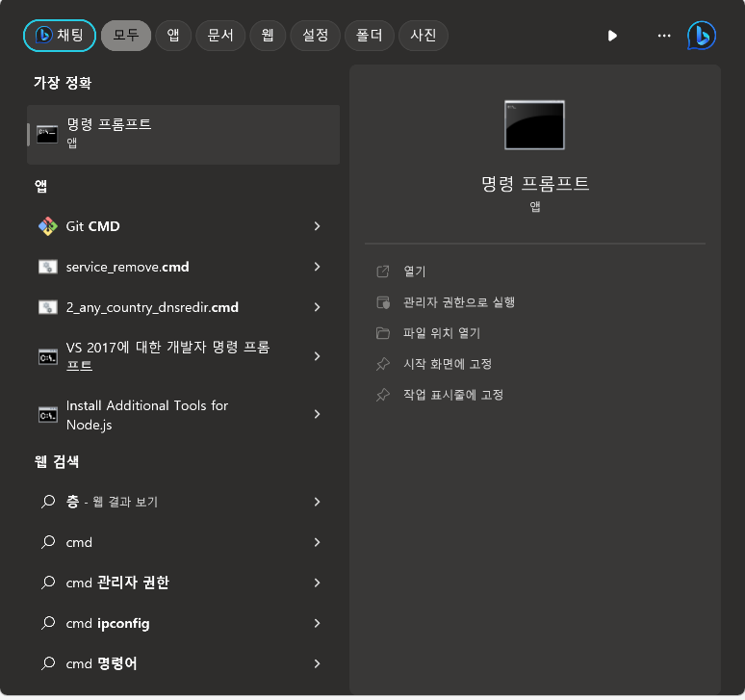Open the three-dot more options menu

(x=664, y=36)
